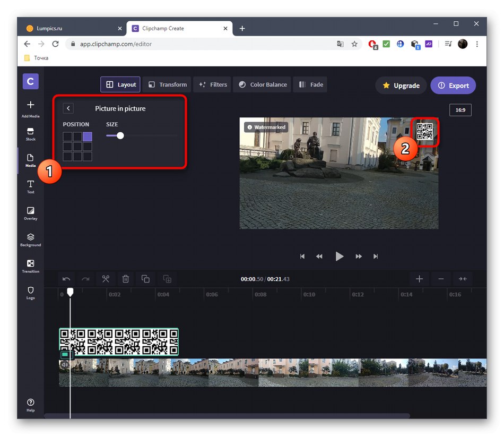Undo the last timeline action
The height and width of the screenshot is (436, 504).
[x=66, y=279]
